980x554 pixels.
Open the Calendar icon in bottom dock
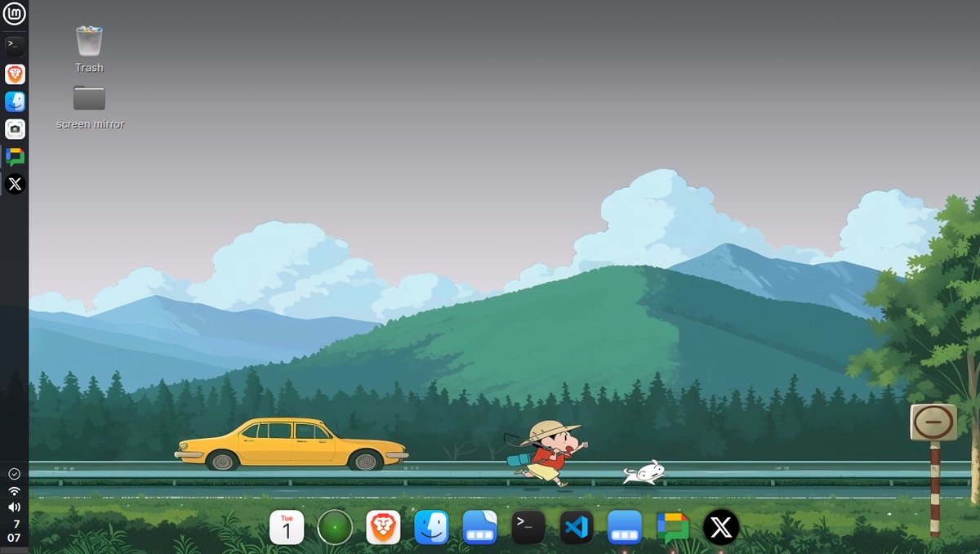(287, 527)
